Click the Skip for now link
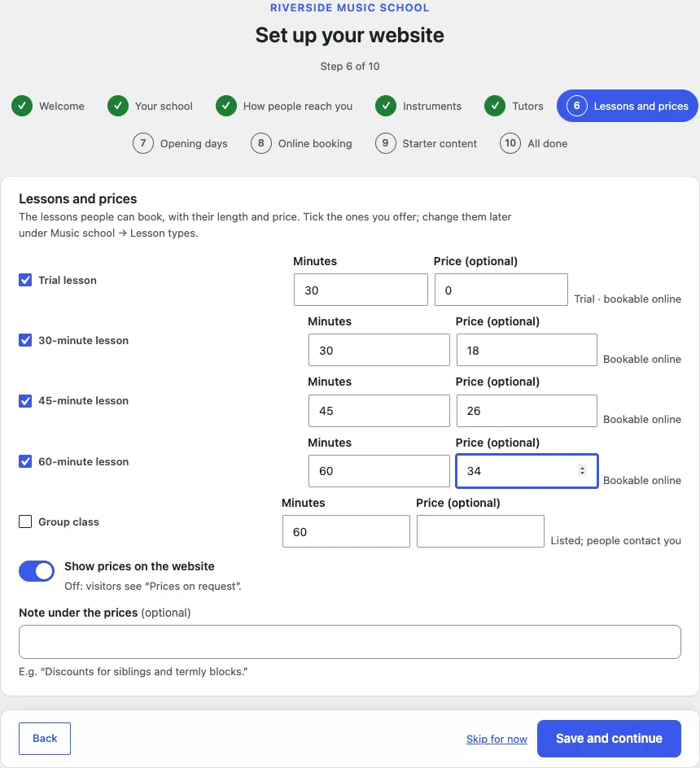The image size is (700, 768). tap(497, 739)
